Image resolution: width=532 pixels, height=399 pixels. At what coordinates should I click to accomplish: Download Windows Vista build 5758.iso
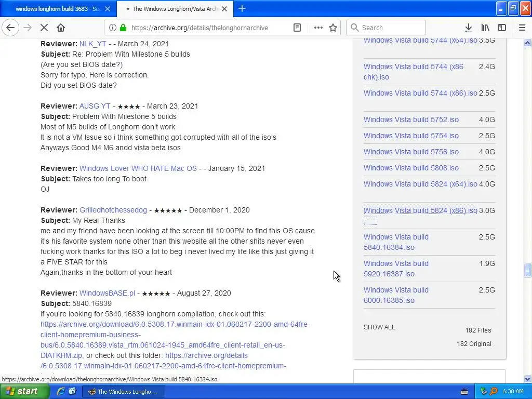(x=411, y=152)
